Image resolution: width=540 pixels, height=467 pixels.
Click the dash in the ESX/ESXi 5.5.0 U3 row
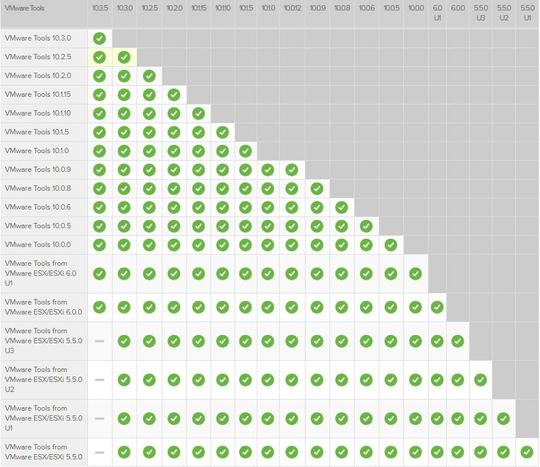tap(100, 341)
